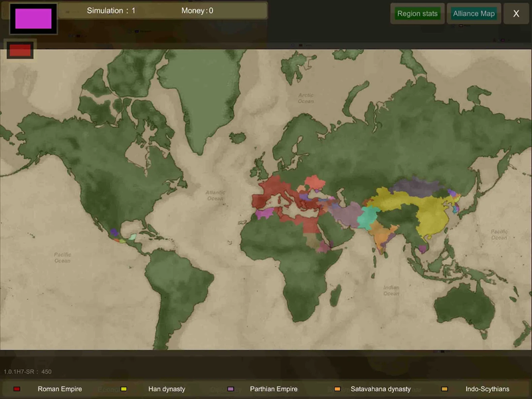This screenshot has height=399, width=532.
Task: Click the Roman Empire legend label
Action: tap(59, 389)
